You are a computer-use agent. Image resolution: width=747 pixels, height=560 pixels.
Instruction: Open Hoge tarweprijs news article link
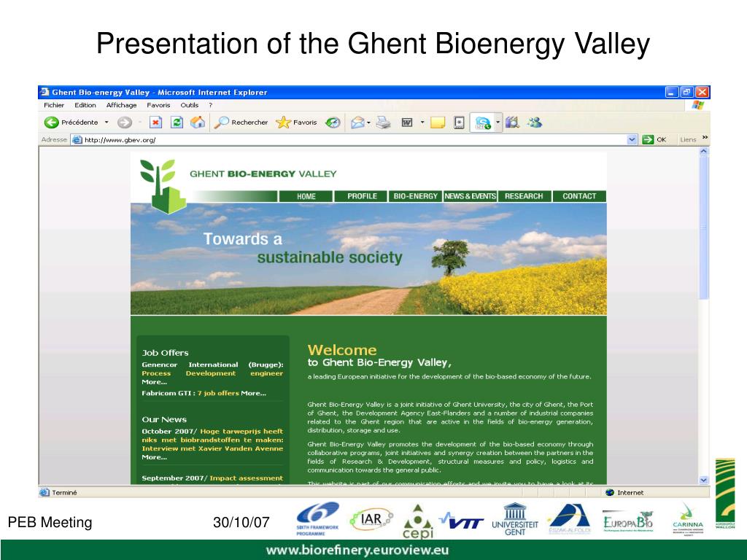(x=212, y=440)
